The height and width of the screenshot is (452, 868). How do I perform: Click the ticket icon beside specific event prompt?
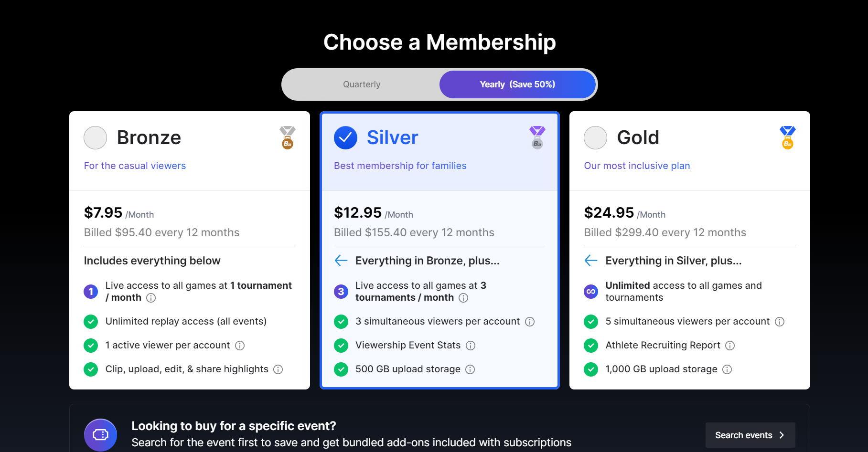point(100,435)
